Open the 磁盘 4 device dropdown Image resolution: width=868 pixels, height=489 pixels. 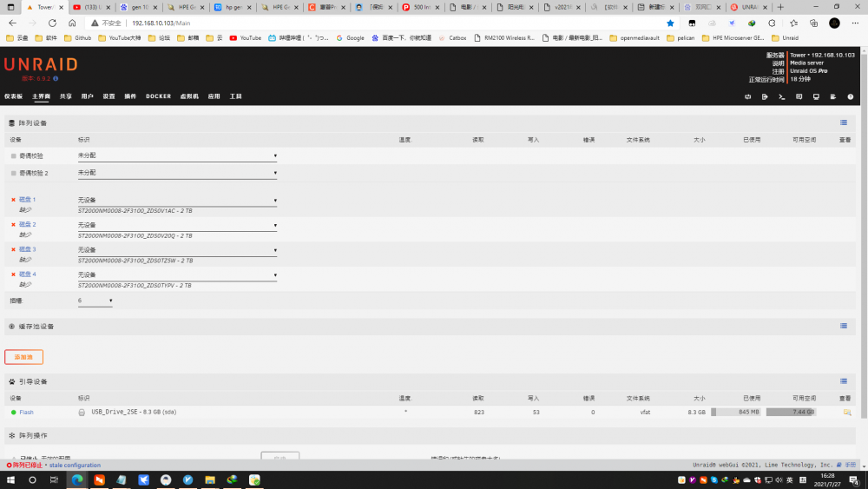tap(177, 274)
